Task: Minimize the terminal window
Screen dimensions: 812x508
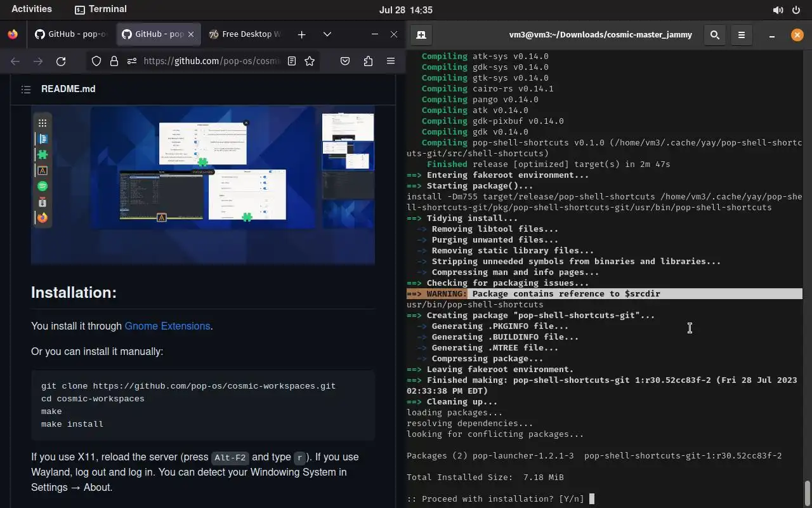Action: (772, 35)
